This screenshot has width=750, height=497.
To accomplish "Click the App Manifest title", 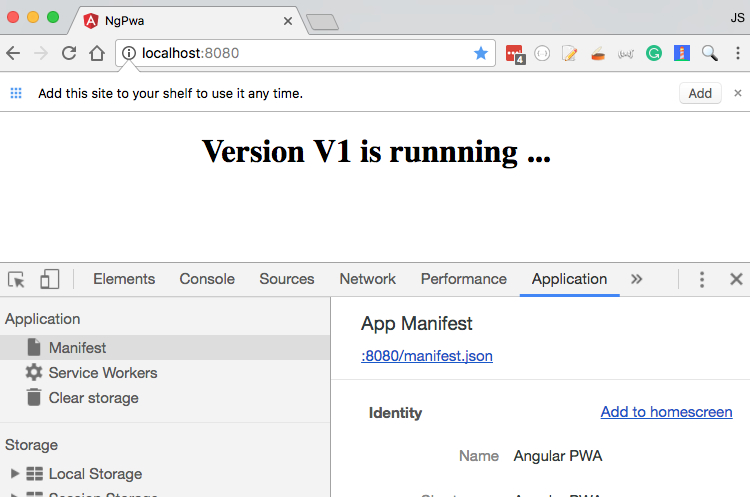I will tap(416, 324).
